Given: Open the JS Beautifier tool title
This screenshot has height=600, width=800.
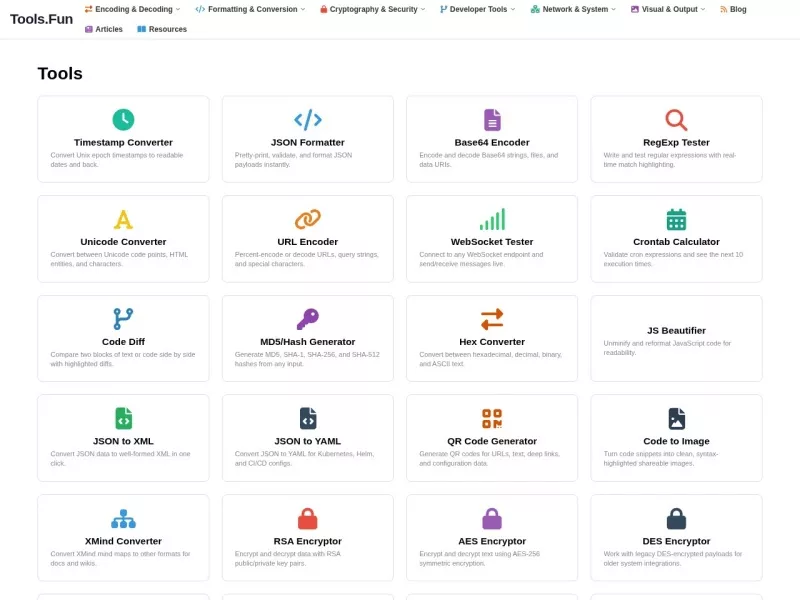Looking at the screenshot, I should coord(676,331).
